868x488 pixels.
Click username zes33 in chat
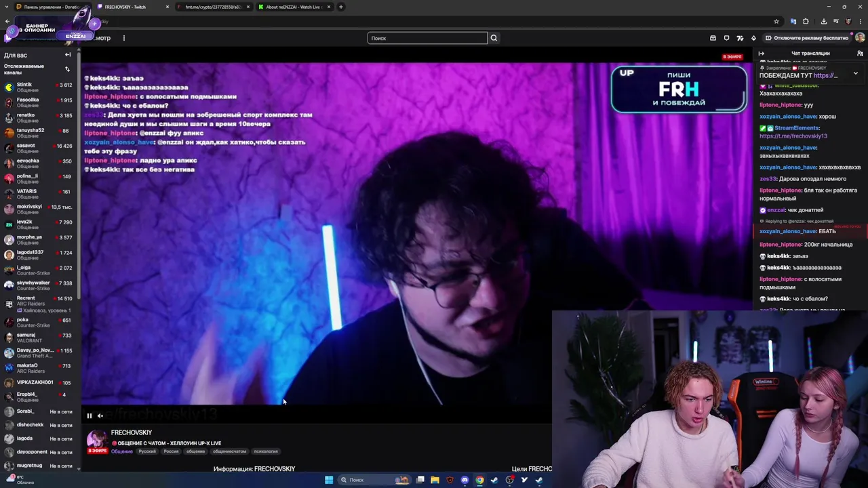tap(768, 179)
